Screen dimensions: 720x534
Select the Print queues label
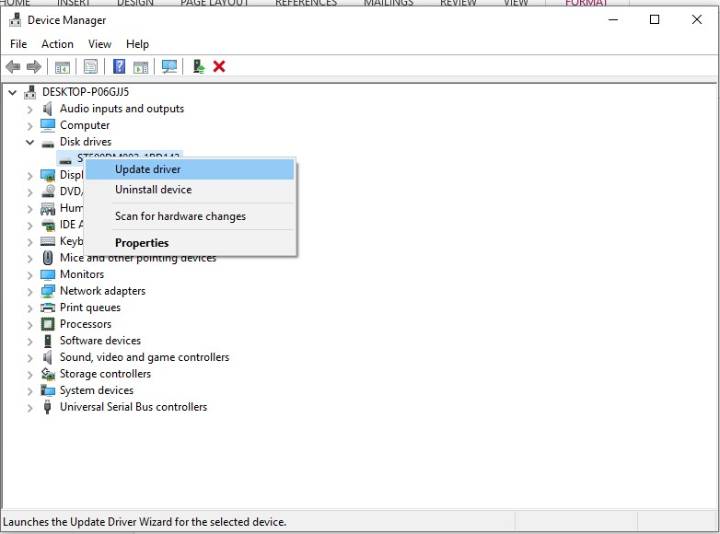90,308
